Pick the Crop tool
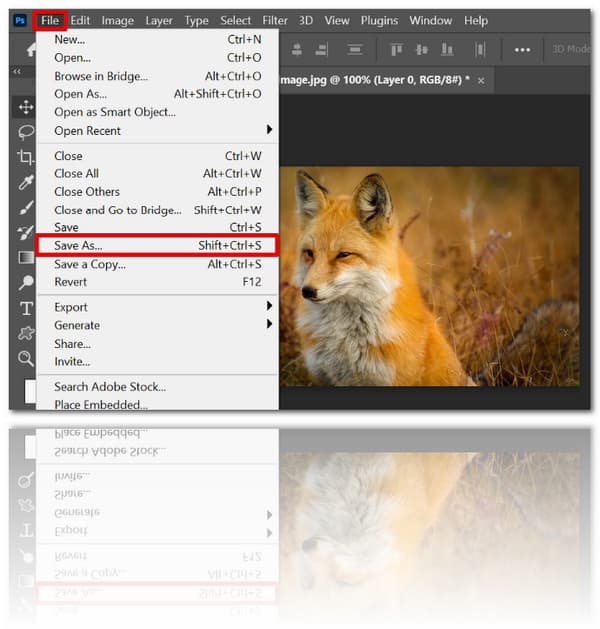600x629 pixels. click(26, 157)
